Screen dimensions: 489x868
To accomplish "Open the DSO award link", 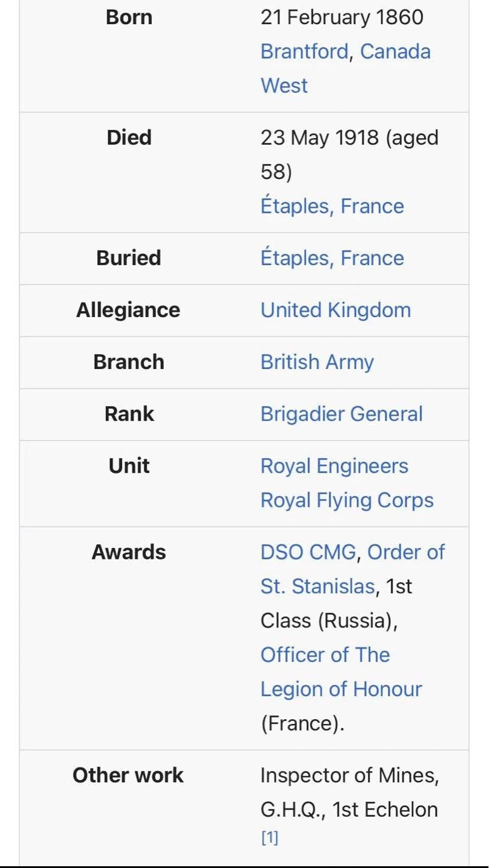I will (x=282, y=552).
